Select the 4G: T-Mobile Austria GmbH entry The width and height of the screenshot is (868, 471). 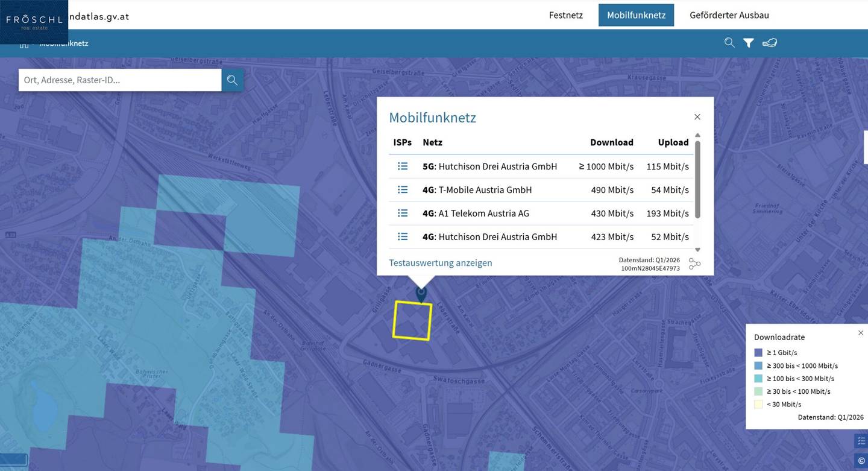tap(477, 190)
